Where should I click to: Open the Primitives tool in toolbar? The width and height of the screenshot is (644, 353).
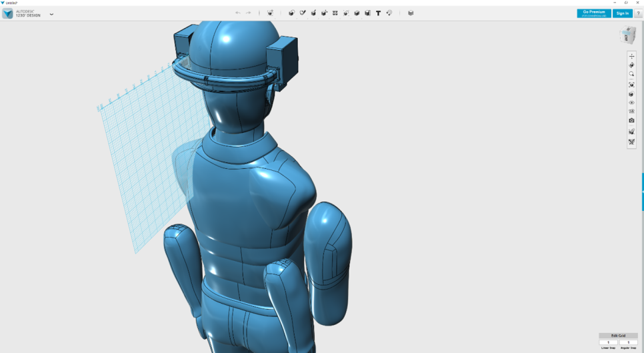291,13
